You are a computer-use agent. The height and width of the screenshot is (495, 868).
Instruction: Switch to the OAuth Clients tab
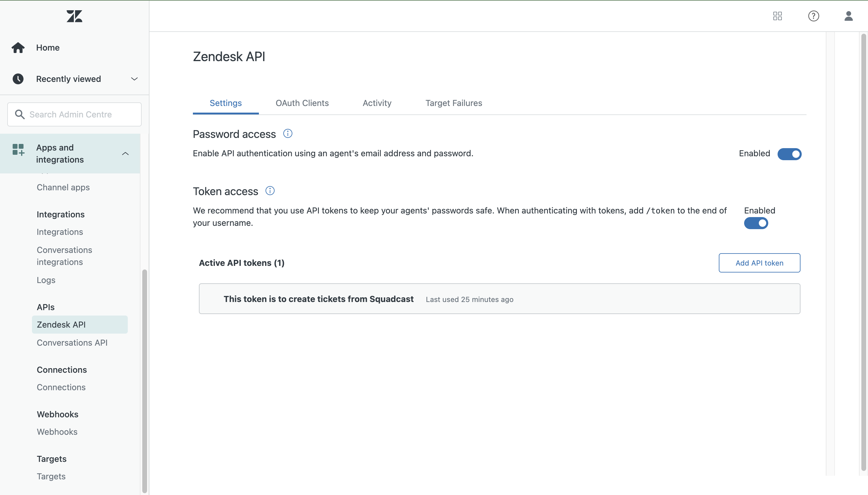click(x=302, y=103)
